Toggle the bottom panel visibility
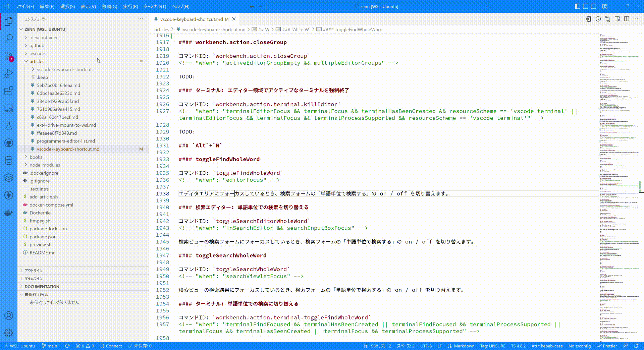The width and height of the screenshot is (644, 350). click(585, 6)
